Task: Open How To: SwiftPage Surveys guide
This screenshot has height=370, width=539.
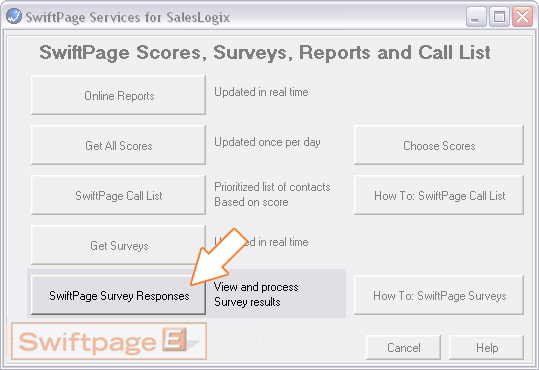Action: (439, 295)
